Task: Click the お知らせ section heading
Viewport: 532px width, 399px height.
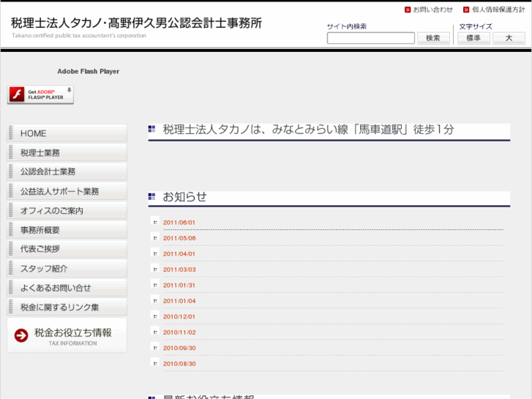Action: point(184,197)
